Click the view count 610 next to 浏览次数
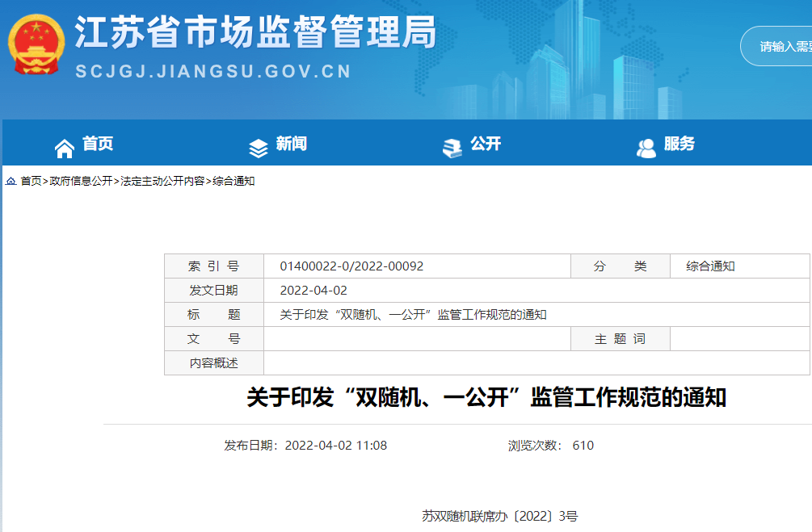 [x=584, y=445]
